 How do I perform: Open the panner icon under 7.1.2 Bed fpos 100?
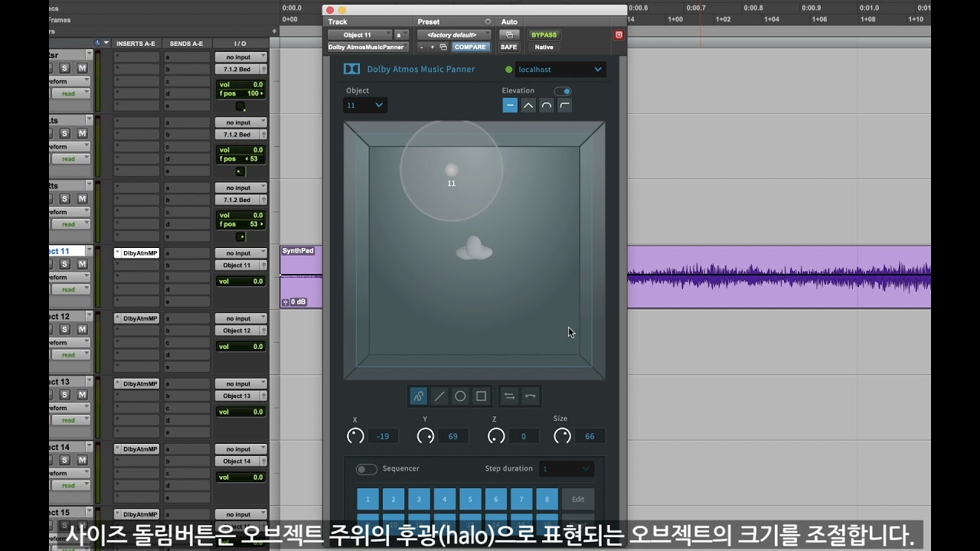[x=240, y=106]
